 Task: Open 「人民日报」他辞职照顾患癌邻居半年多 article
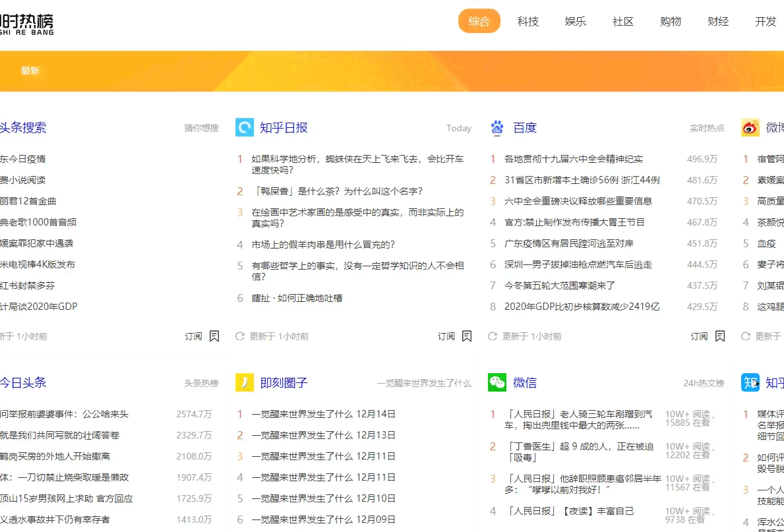583,484
